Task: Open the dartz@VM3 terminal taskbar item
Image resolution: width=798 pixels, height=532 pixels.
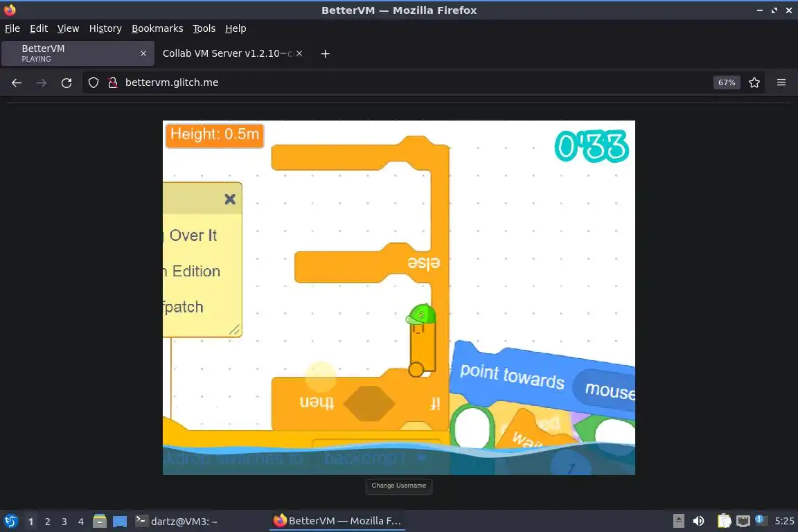Action: [177, 522]
